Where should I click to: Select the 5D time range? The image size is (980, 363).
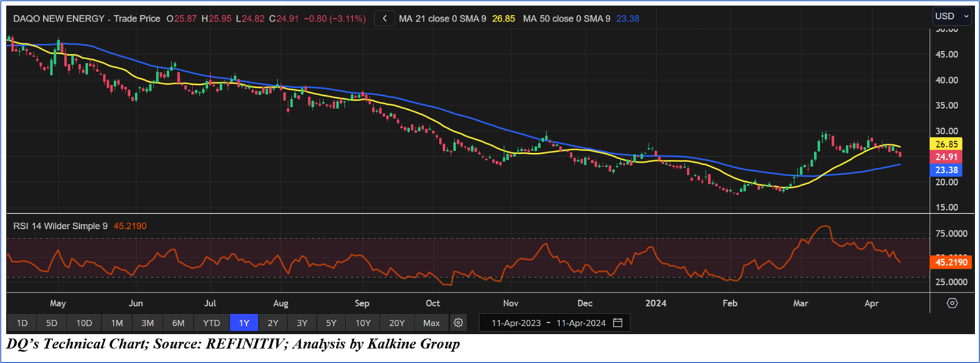click(52, 323)
